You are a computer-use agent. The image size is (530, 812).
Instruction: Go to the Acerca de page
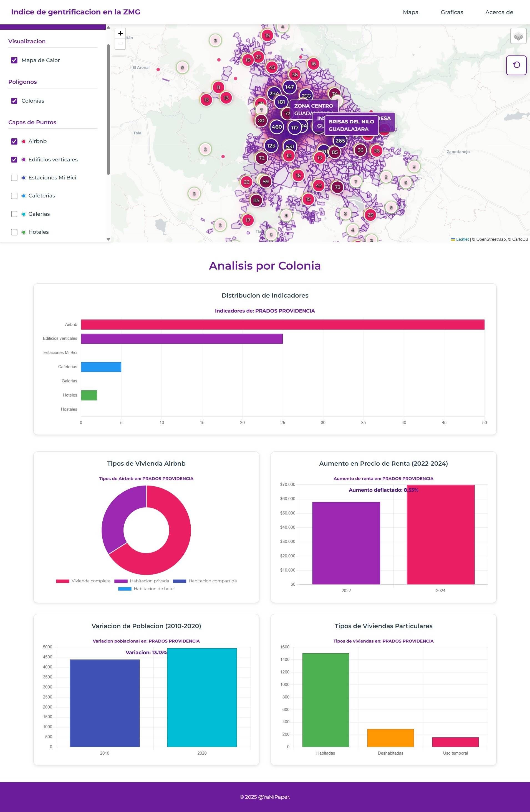point(499,12)
